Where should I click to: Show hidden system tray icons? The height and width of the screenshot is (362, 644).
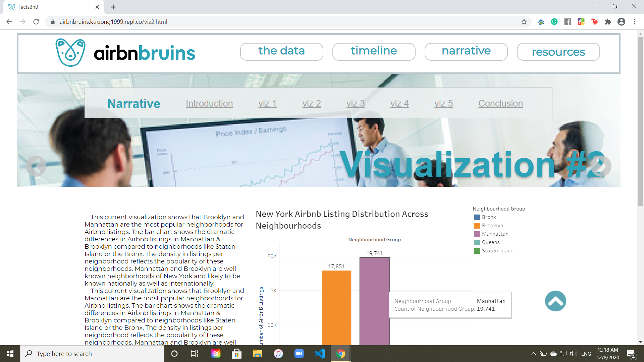coord(533,354)
